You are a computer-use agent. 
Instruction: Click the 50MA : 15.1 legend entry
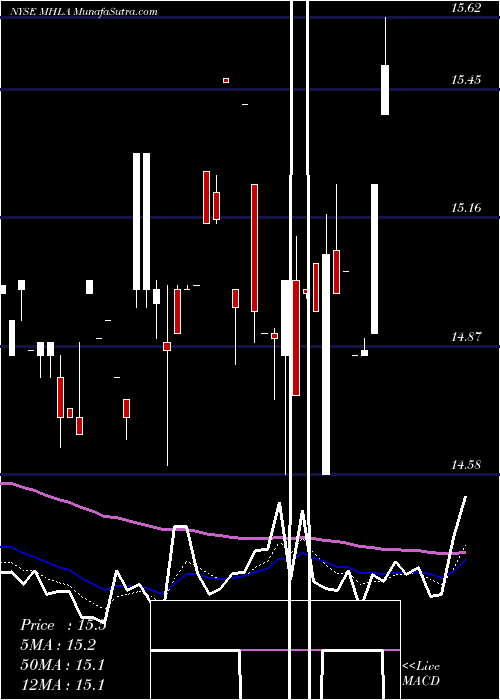click(62, 664)
